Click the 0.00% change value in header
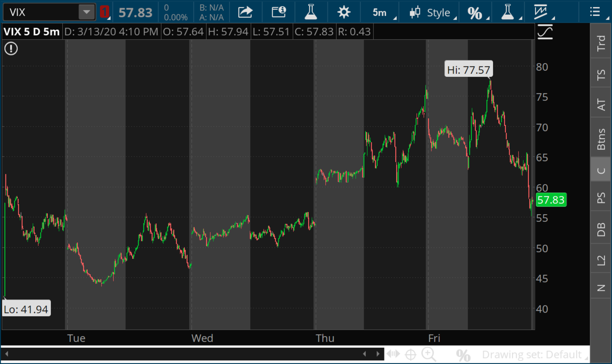The width and height of the screenshot is (612, 364). (176, 17)
